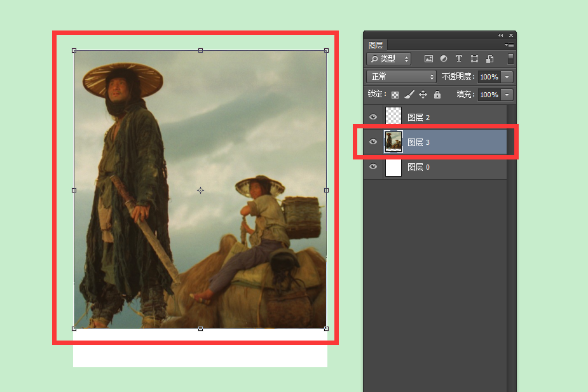
Task: Click the transform reference point crosshair
Action: [x=201, y=191]
